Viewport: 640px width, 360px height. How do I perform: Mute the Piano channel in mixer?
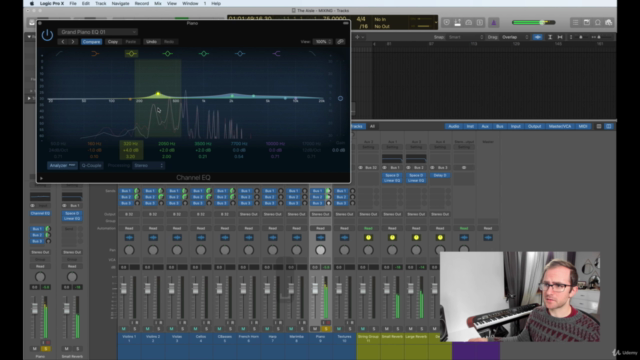[x=315, y=329]
